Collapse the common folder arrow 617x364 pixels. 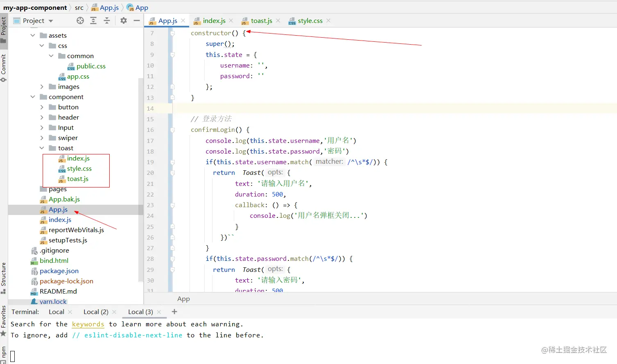[x=51, y=56]
